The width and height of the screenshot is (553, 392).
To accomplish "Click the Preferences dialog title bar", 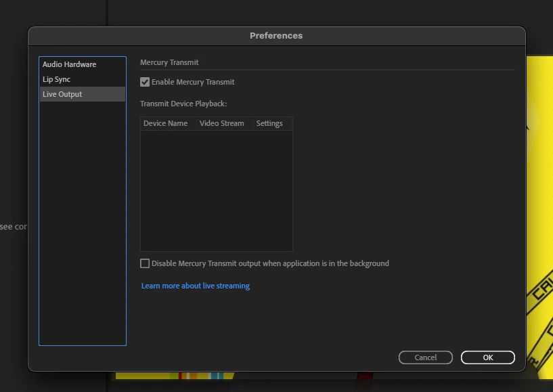I will (x=276, y=36).
